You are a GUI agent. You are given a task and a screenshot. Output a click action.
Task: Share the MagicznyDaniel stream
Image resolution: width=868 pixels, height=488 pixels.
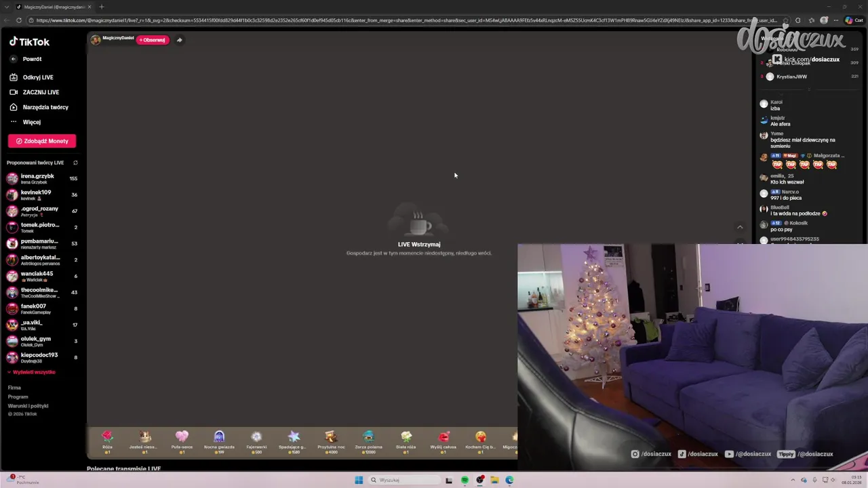[179, 40]
